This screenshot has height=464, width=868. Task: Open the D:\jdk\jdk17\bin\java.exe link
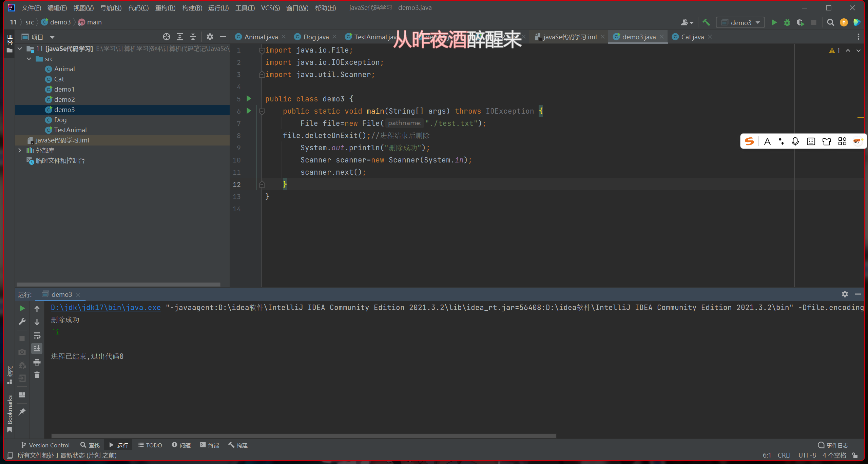coord(106,308)
